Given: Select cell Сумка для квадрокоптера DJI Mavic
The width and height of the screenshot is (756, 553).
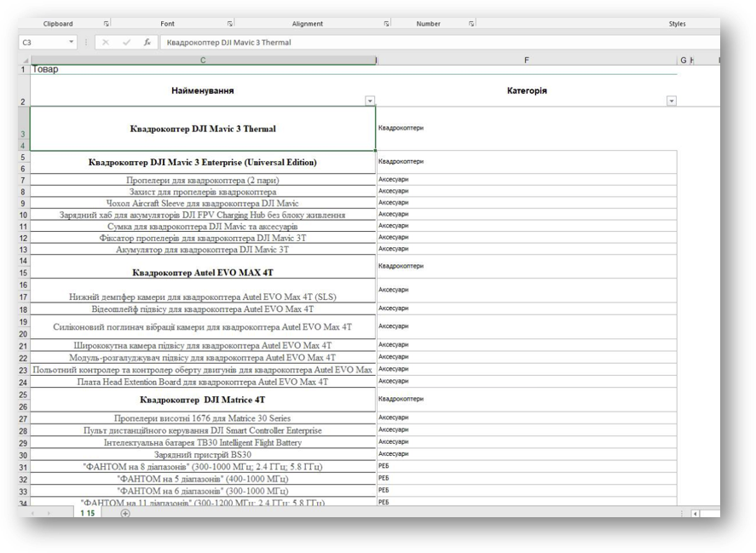Looking at the screenshot, I should coord(203,227).
